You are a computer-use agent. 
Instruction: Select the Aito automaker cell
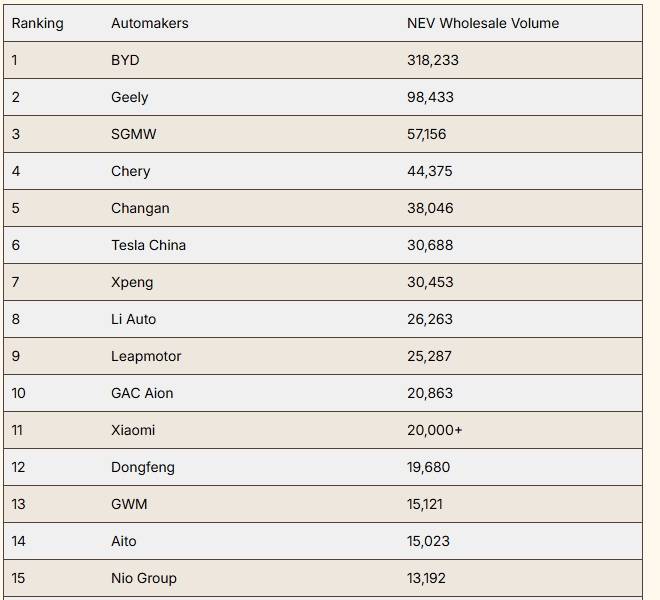coord(124,541)
